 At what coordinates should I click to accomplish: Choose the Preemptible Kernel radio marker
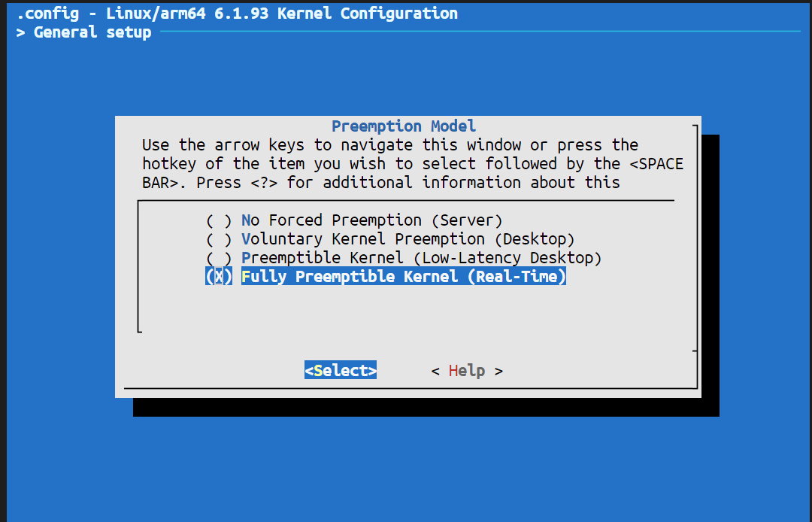click(218, 258)
